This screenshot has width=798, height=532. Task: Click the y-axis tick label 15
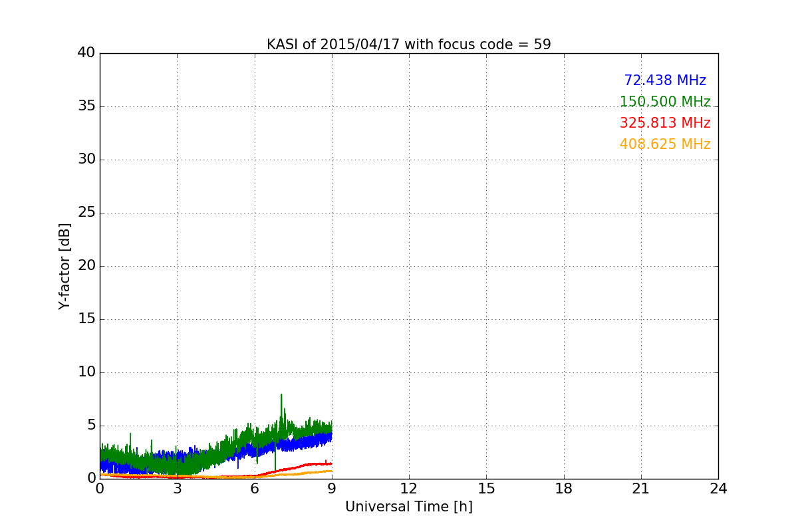tap(86, 319)
